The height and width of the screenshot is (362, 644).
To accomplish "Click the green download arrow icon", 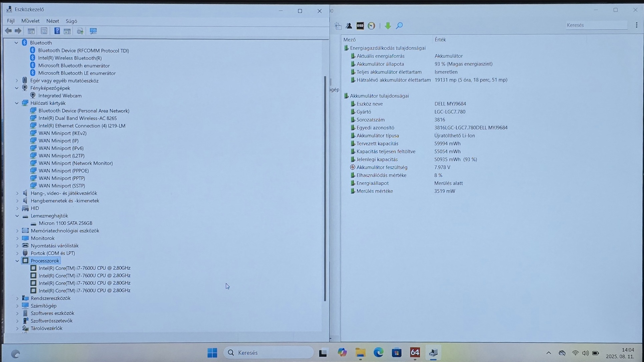I will (388, 26).
